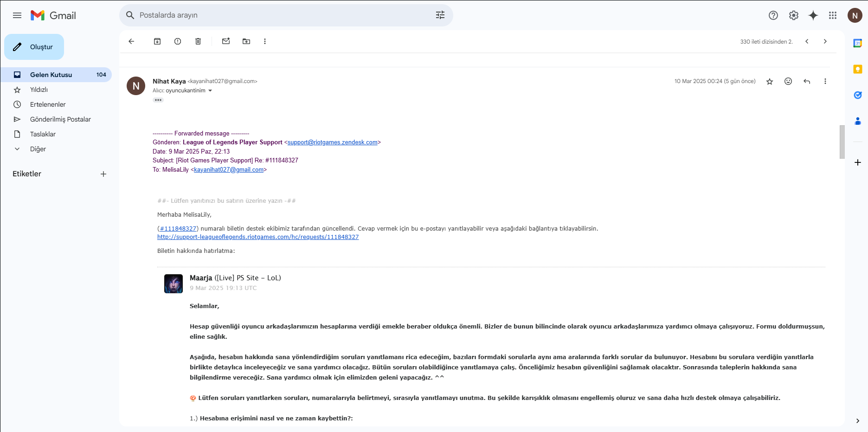This screenshot has width=868, height=432.
Task: Open Google Tasks side panel
Action: pos(858,95)
